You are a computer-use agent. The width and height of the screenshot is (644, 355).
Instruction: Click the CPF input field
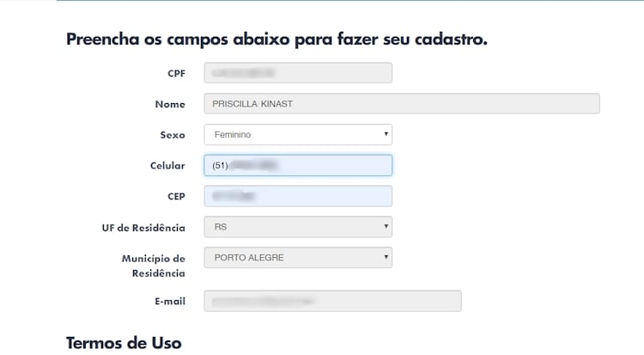click(x=297, y=73)
